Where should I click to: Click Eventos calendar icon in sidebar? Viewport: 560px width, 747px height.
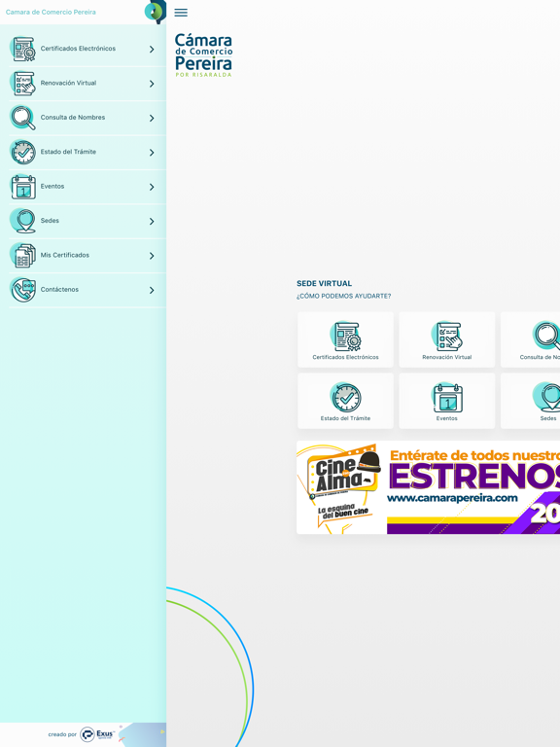(23, 187)
